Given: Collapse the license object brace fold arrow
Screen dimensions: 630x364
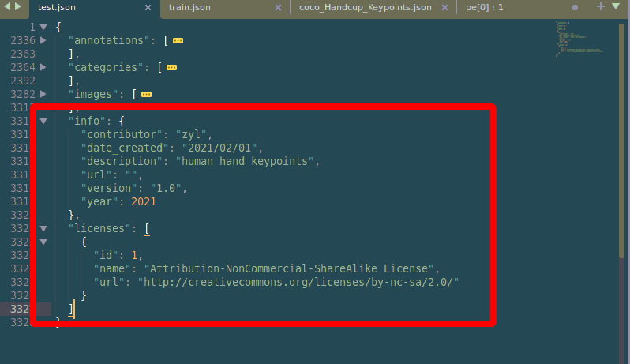Looking at the screenshot, I should [x=43, y=242].
